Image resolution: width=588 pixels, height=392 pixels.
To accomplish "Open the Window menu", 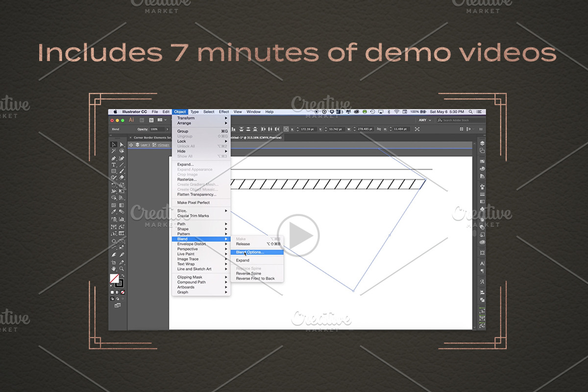I will 253,112.
